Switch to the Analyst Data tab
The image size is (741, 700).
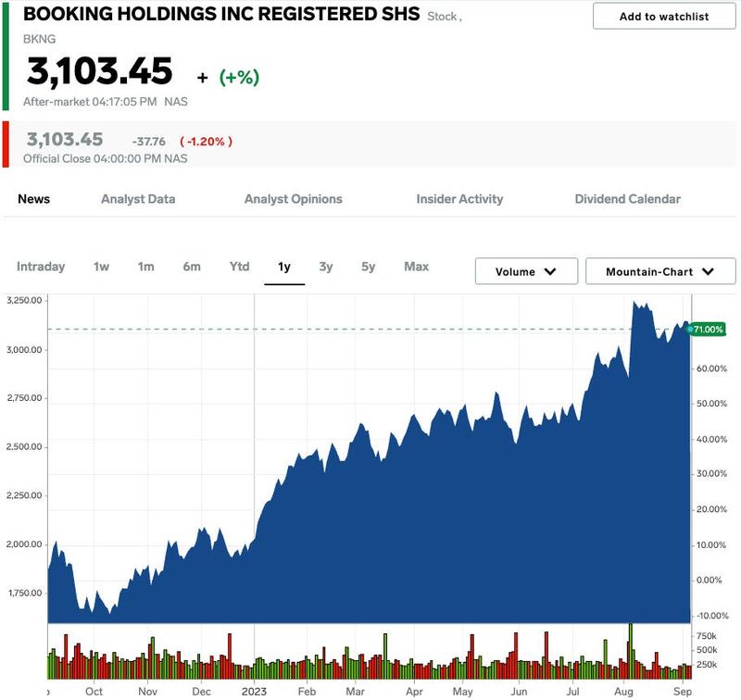pyautogui.click(x=138, y=199)
